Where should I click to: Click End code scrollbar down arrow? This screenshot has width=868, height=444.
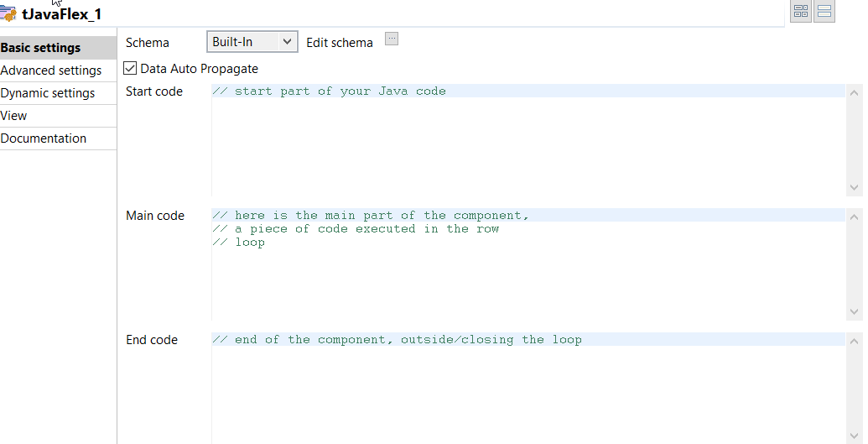click(x=854, y=436)
